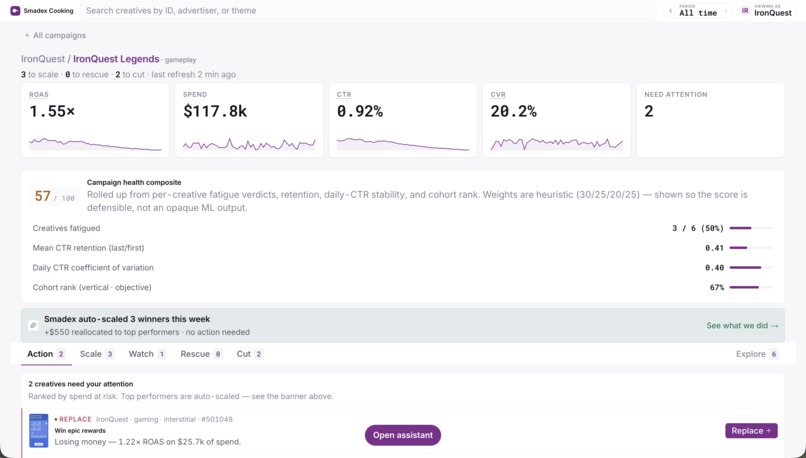Screen dimensions: 806x458
Task: Click the '3 to scale' summary text
Action: (x=40, y=75)
